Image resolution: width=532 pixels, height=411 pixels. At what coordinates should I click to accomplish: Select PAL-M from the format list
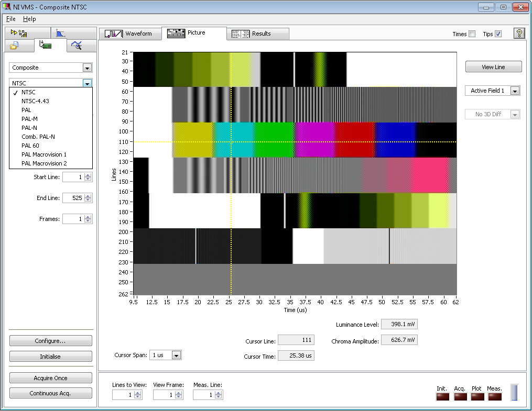pos(29,119)
